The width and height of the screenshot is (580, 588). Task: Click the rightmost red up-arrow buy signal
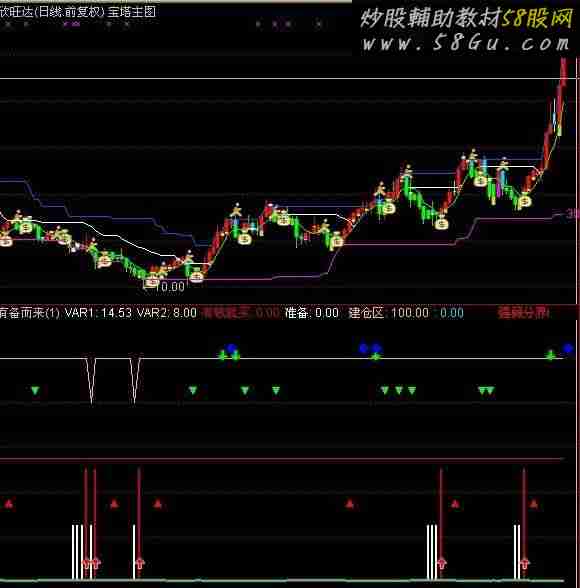coord(525,563)
